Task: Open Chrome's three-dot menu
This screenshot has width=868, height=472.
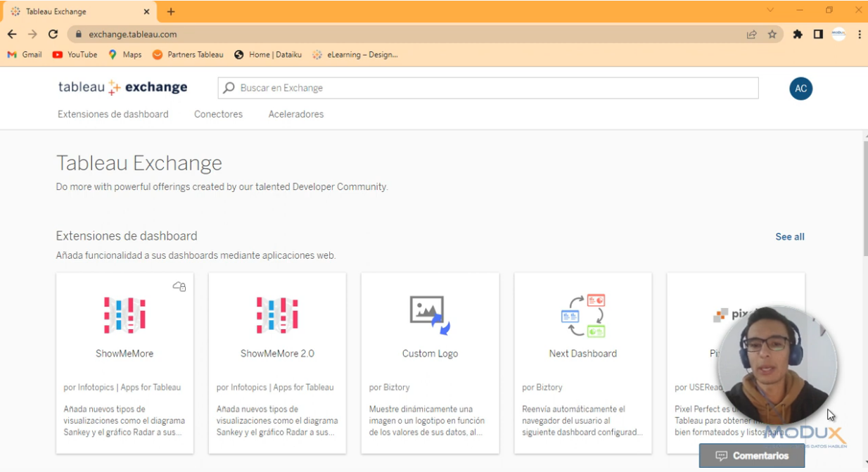Action: click(x=859, y=34)
